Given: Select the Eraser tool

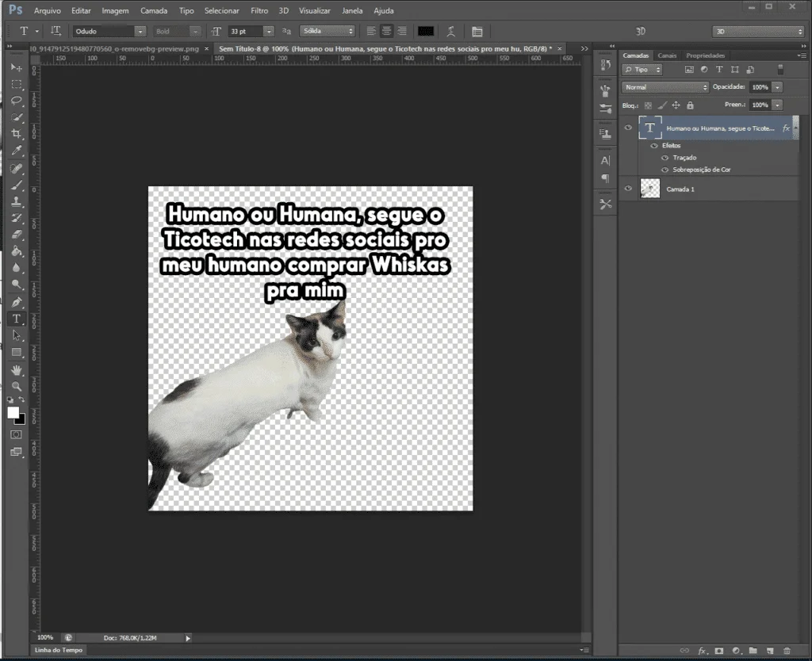Looking at the screenshot, I should point(16,235).
